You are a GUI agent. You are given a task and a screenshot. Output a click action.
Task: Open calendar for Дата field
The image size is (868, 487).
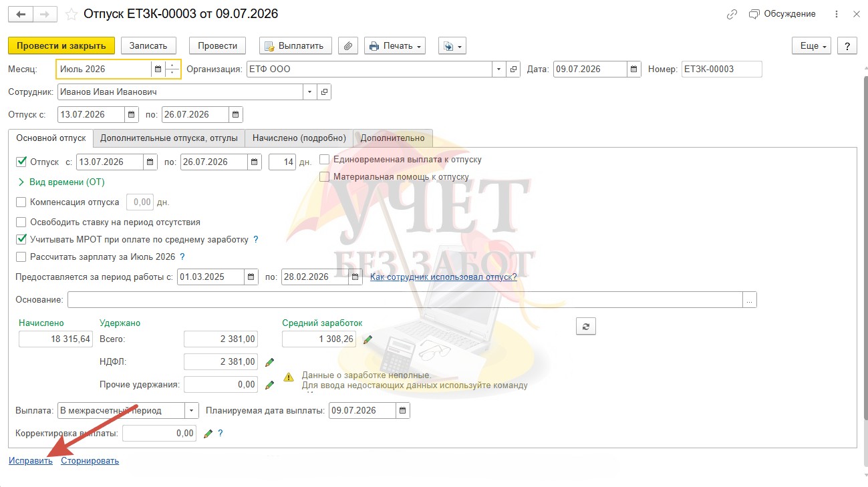(634, 69)
